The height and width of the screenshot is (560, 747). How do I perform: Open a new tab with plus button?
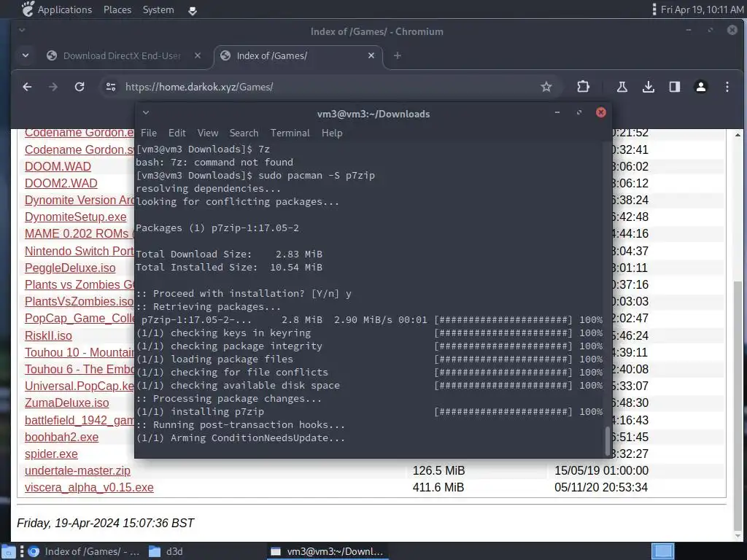pyautogui.click(x=398, y=55)
